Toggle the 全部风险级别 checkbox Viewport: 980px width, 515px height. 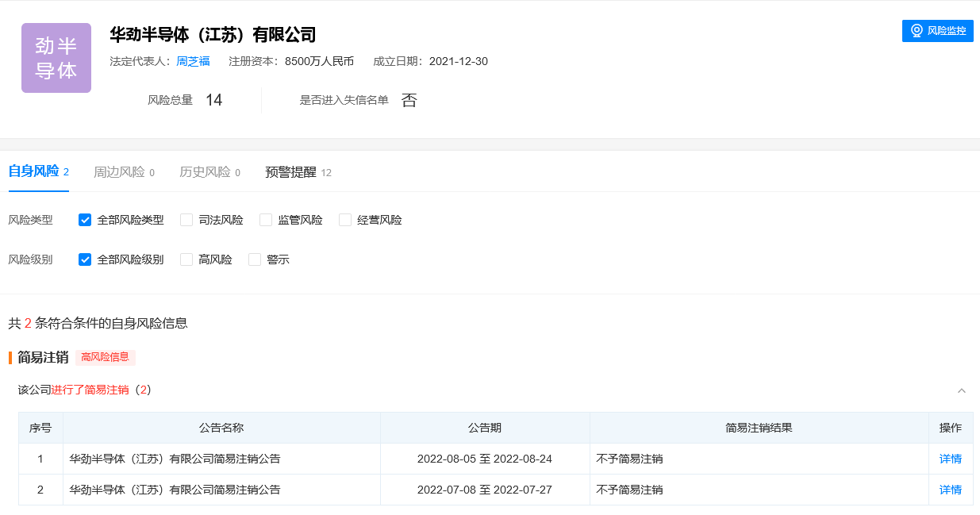[x=85, y=259]
